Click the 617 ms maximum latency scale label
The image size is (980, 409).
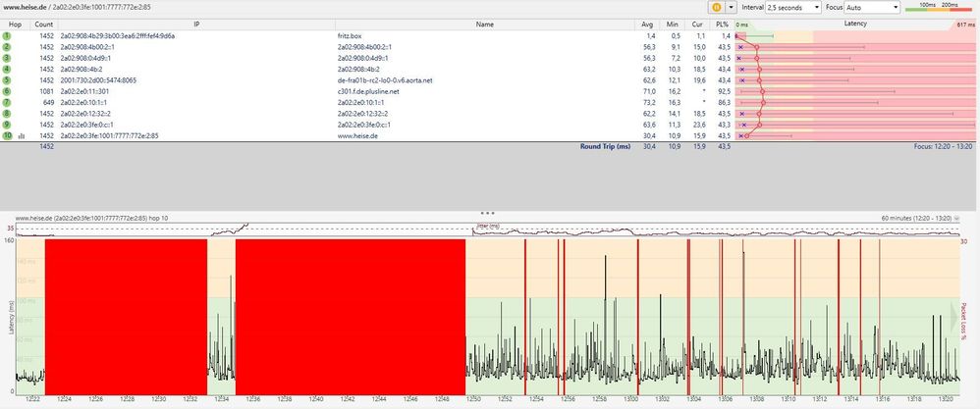(965, 25)
